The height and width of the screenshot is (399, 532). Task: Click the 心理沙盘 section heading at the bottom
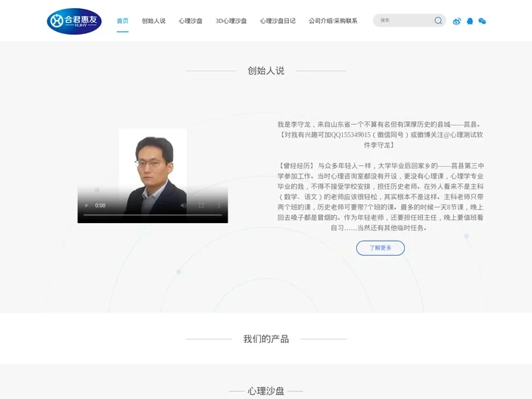pos(266,391)
